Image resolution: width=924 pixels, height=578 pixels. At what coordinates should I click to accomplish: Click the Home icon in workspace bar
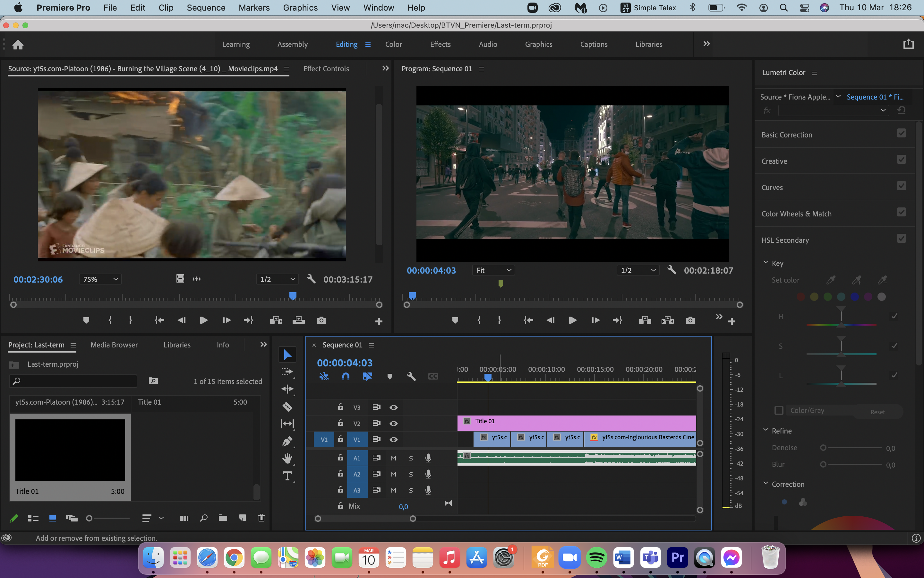18,45
